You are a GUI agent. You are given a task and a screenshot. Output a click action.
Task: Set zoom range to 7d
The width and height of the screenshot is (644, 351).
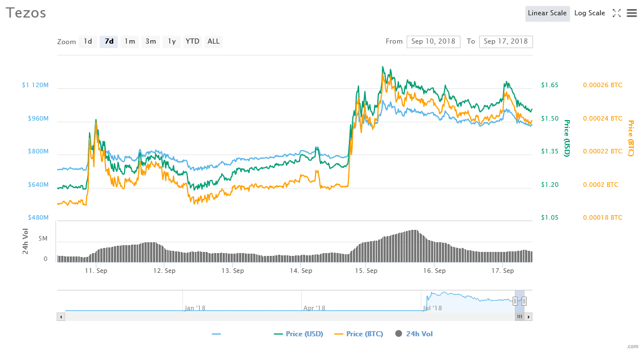109,41
